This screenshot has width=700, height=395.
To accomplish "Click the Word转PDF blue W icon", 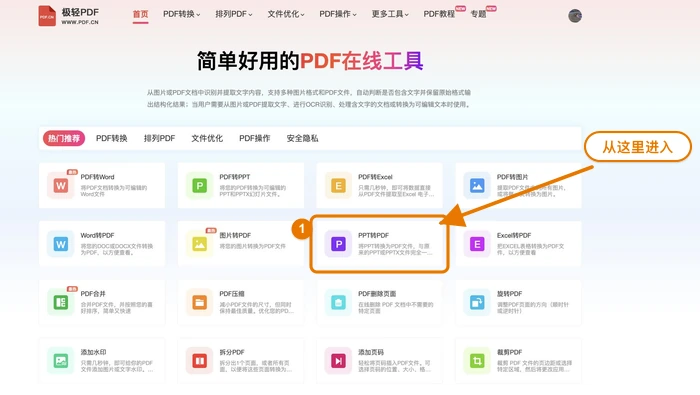I will (x=61, y=244).
